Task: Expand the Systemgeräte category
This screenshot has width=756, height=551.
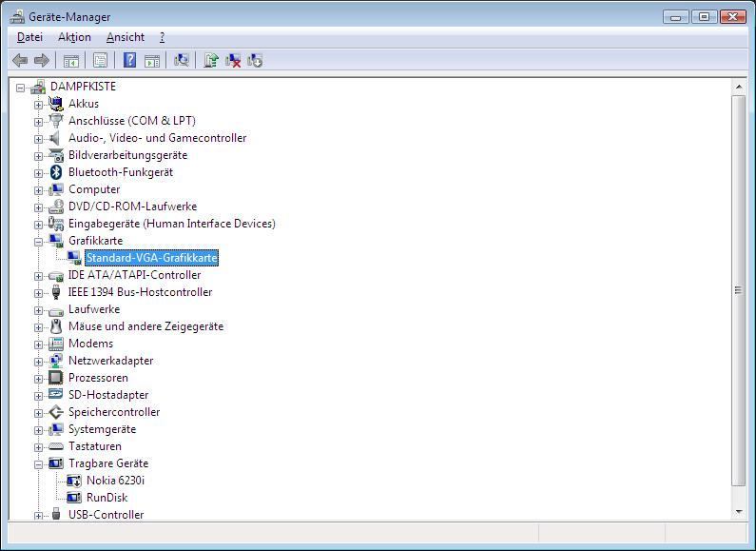Action: (38, 430)
